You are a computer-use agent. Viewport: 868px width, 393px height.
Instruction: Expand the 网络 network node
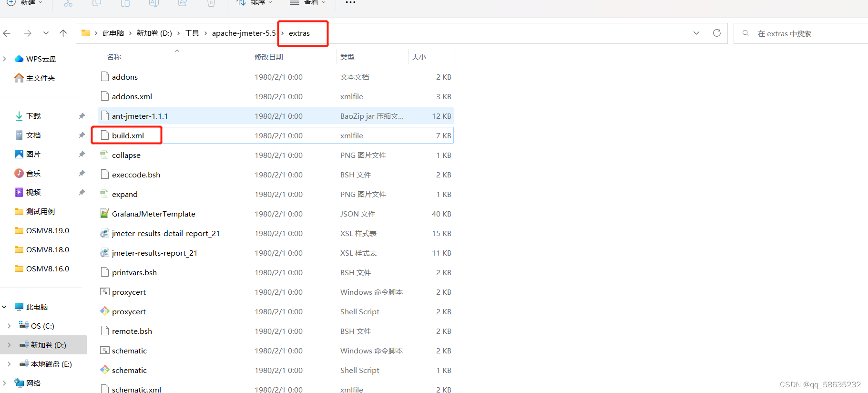click(x=4, y=383)
